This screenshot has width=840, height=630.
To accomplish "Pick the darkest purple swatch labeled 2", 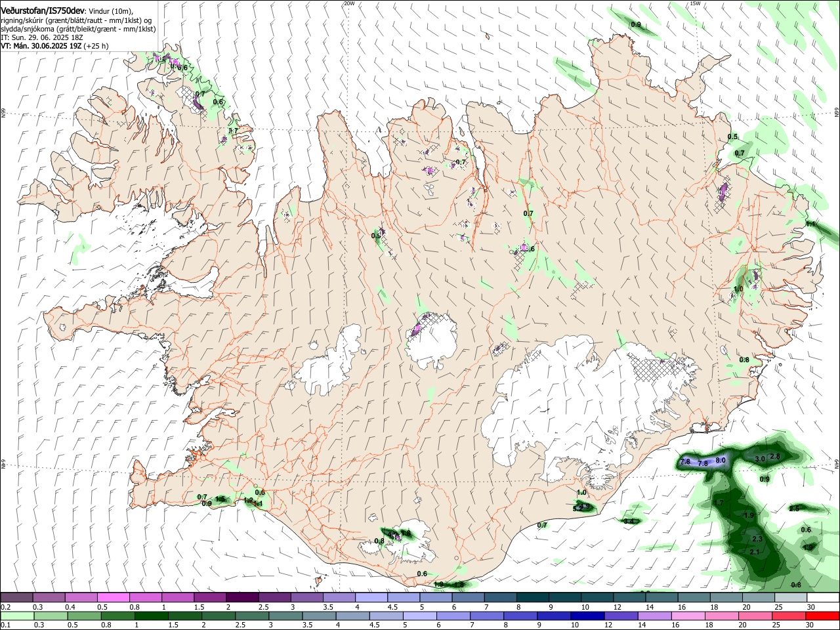I will click(x=242, y=598).
